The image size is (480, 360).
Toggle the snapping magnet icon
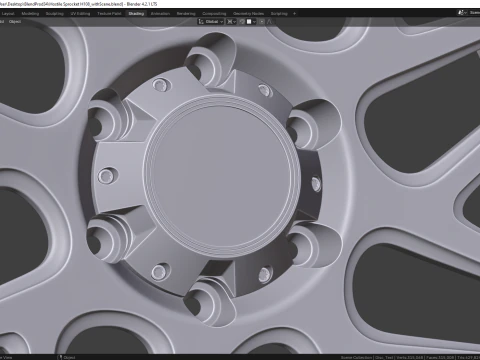(x=242, y=22)
